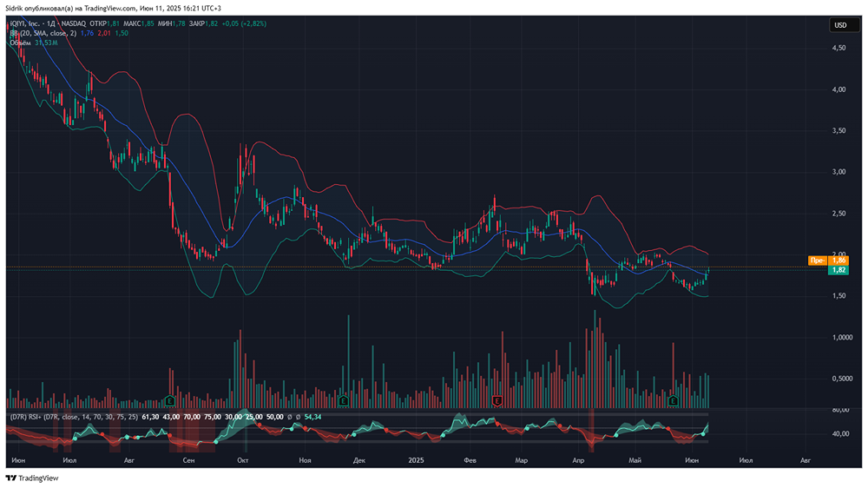Viewport: 868px width, 488px height.
Task: Click the orange Пре- pre-market tag
Action: click(x=818, y=260)
